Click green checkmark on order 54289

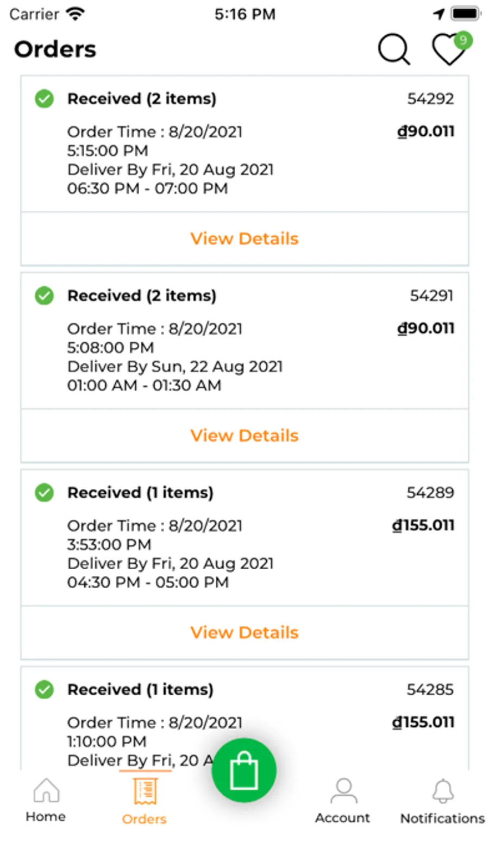click(45, 493)
